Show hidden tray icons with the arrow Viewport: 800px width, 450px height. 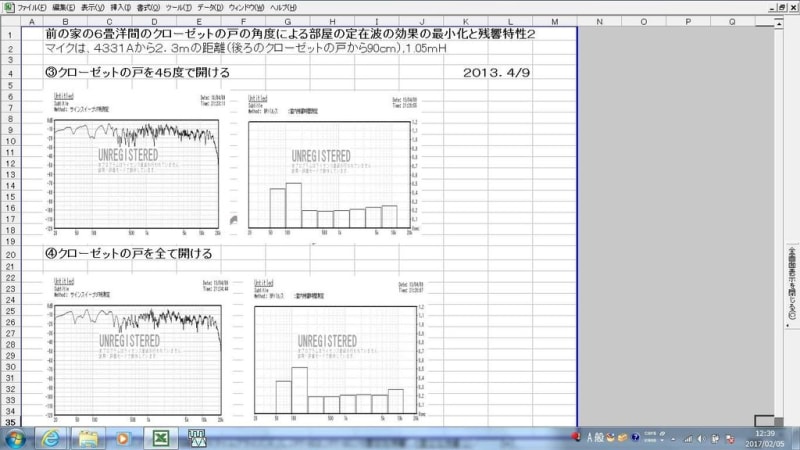(x=673, y=439)
